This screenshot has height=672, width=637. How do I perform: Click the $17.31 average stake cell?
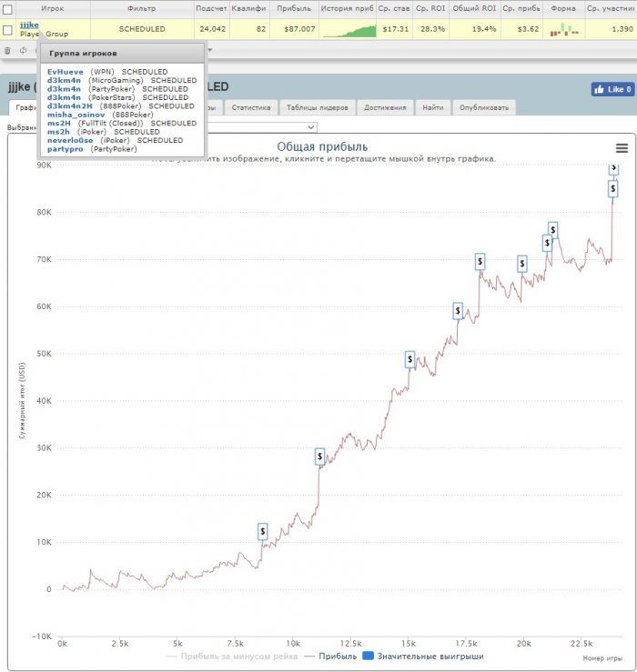[x=395, y=29]
